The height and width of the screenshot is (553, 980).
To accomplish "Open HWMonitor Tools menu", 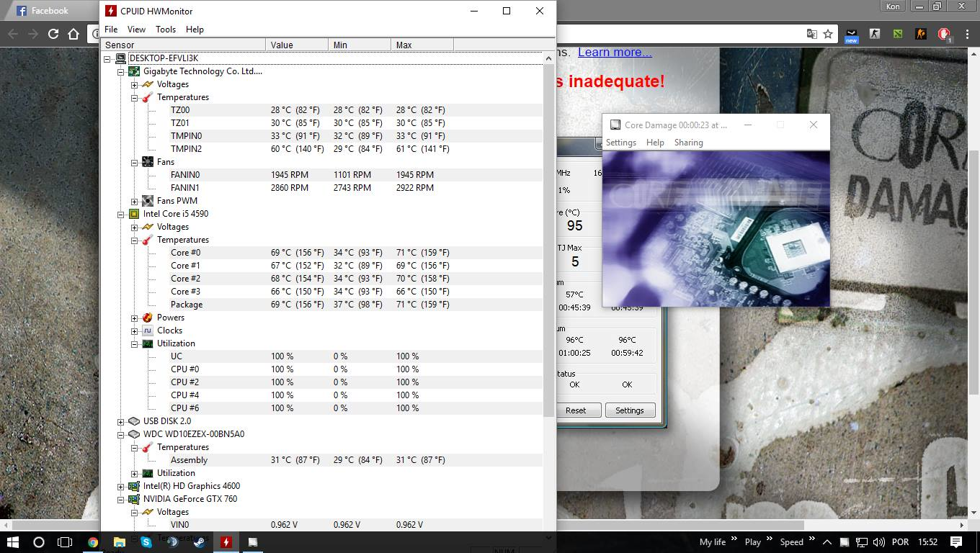I will (x=166, y=30).
